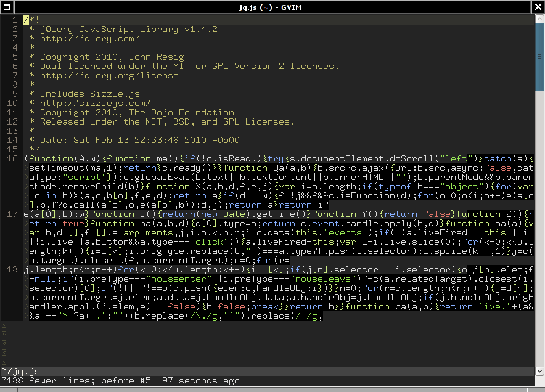Screen dimensions: 545x392
Task: Click the '(function(A,w)' code start
Action: coord(62,159)
